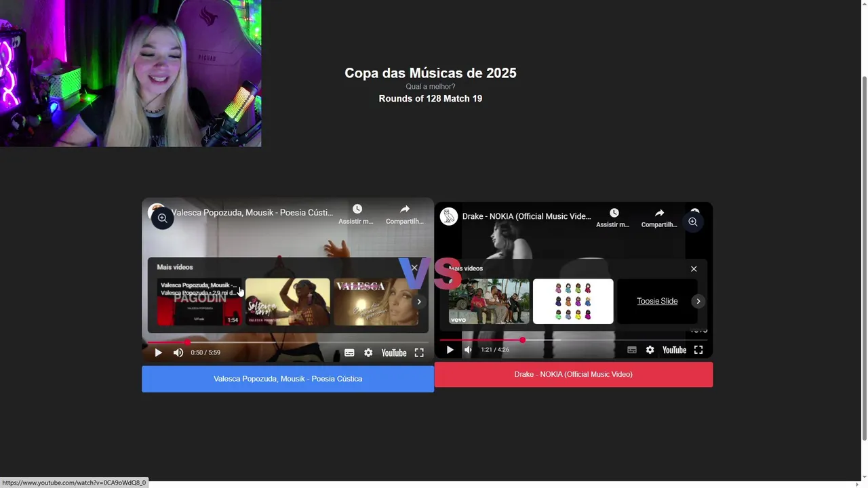
Task: Mute the Drake NOKIA video volume
Action: (x=468, y=350)
